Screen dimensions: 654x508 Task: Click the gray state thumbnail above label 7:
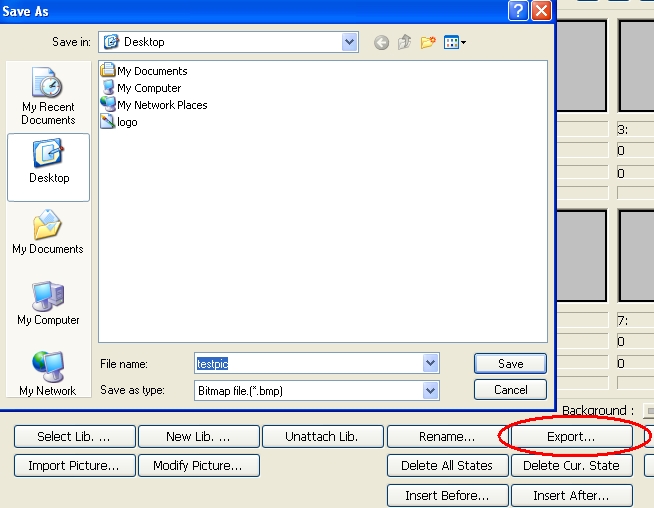[636, 256]
